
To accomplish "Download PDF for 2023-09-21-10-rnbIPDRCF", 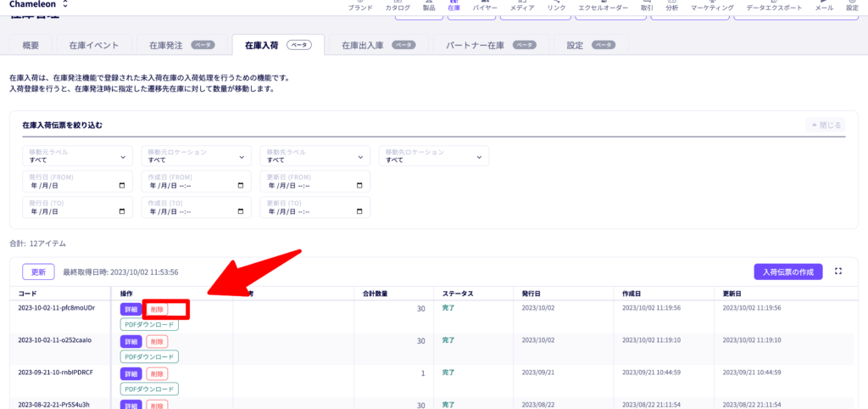I will click(x=149, y=389).
